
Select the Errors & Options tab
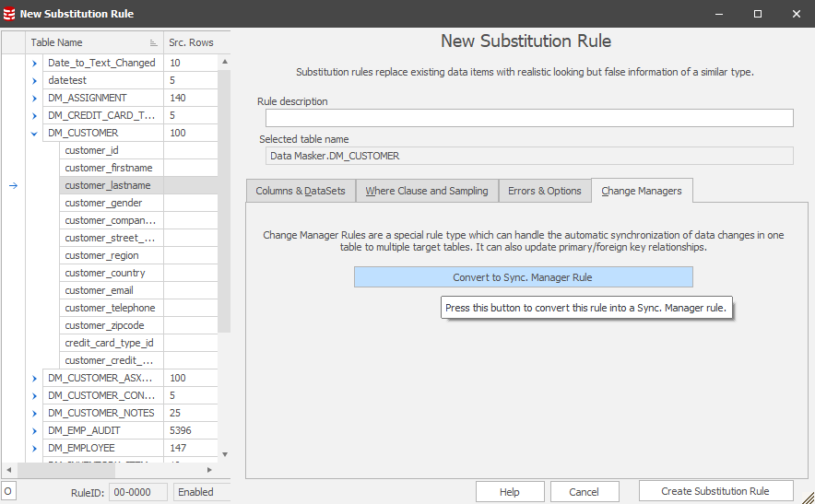pos(544,191)
